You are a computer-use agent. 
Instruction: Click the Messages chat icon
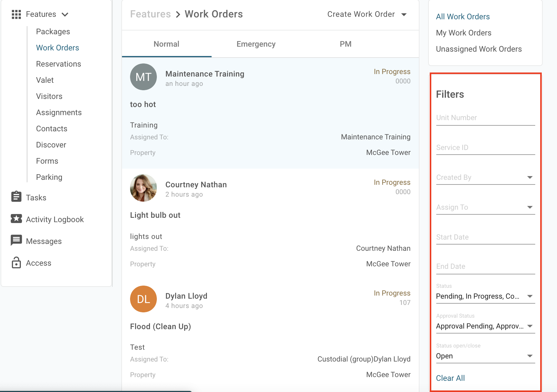click(x=16, y=240)
